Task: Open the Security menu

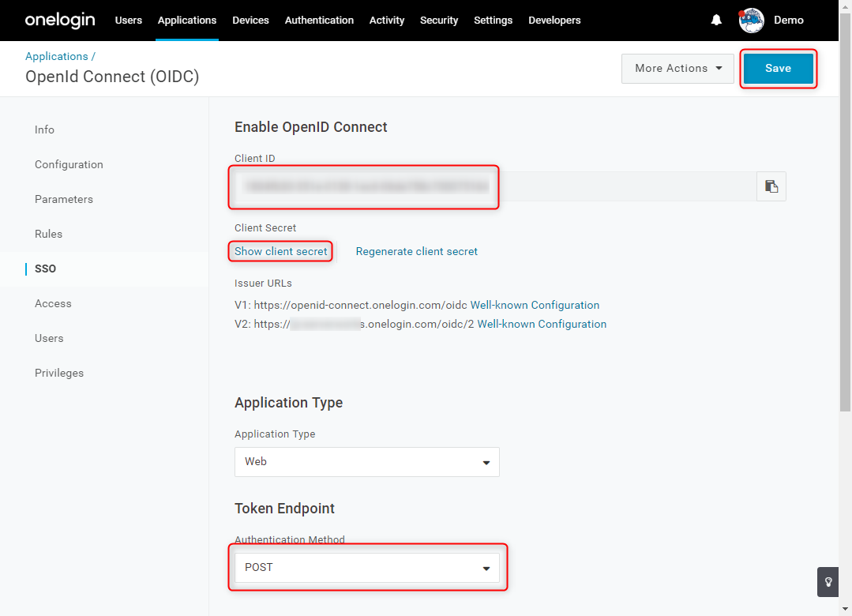Action: coord(438,20)
